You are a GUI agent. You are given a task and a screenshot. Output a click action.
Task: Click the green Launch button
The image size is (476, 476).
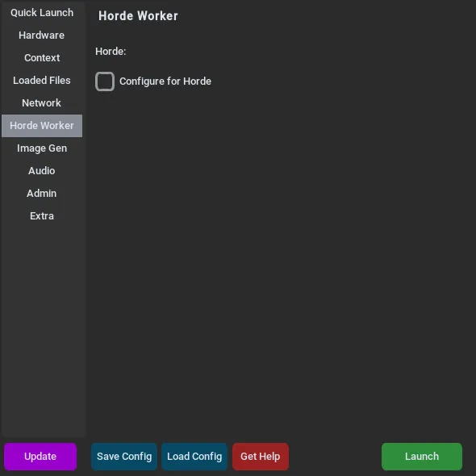point(422,457)
